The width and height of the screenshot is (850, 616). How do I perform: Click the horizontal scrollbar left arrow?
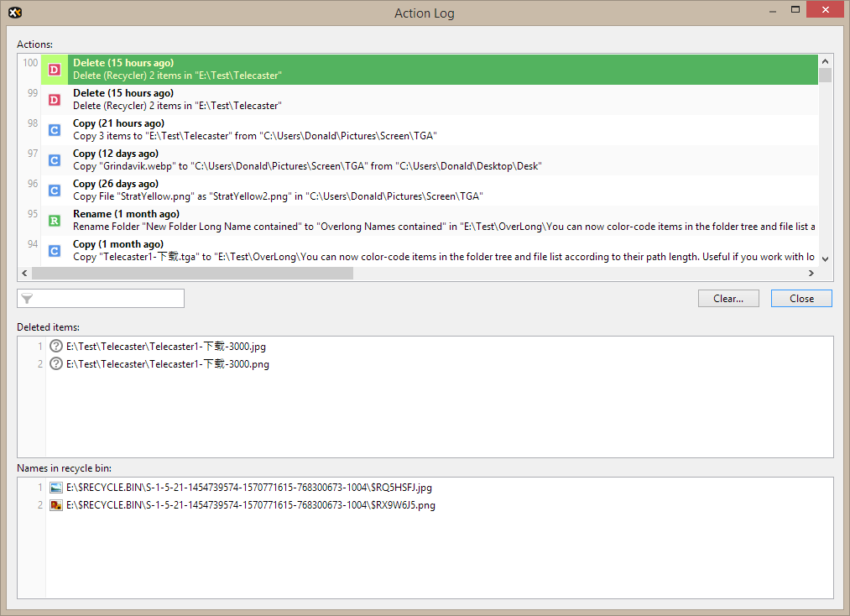pyautogui.click(x=23, y=274)
